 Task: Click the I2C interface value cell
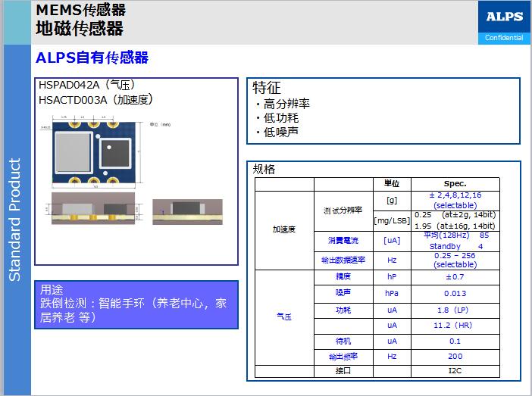tap(455, 371)
